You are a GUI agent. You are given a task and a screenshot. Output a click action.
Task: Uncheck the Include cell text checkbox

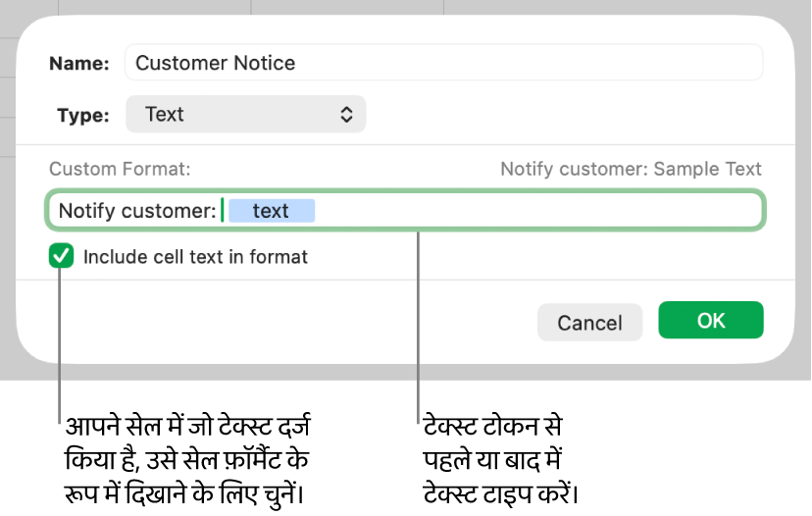[62, 257]
